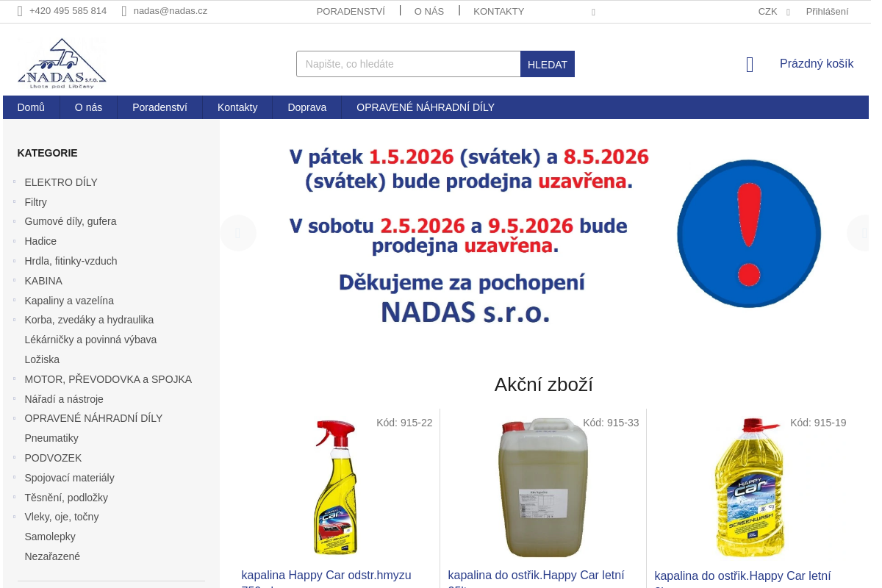The width and height of the screenshot is (882, 588).
Task: Open MOTOR, PŘEVODOVKA a SPOJKA category
Action: point(108,379)
